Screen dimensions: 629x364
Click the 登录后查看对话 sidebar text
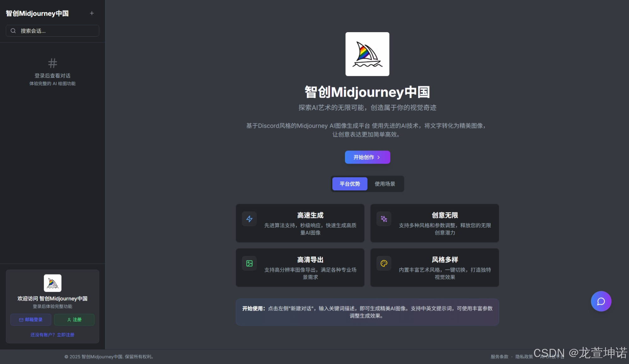pos(53,76)
